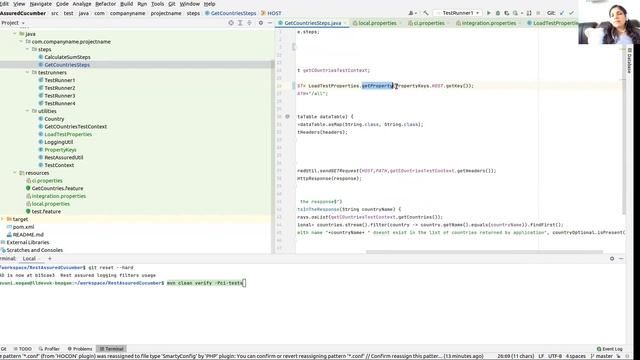Open Terminal panel settings gear

tap(612, 258)
